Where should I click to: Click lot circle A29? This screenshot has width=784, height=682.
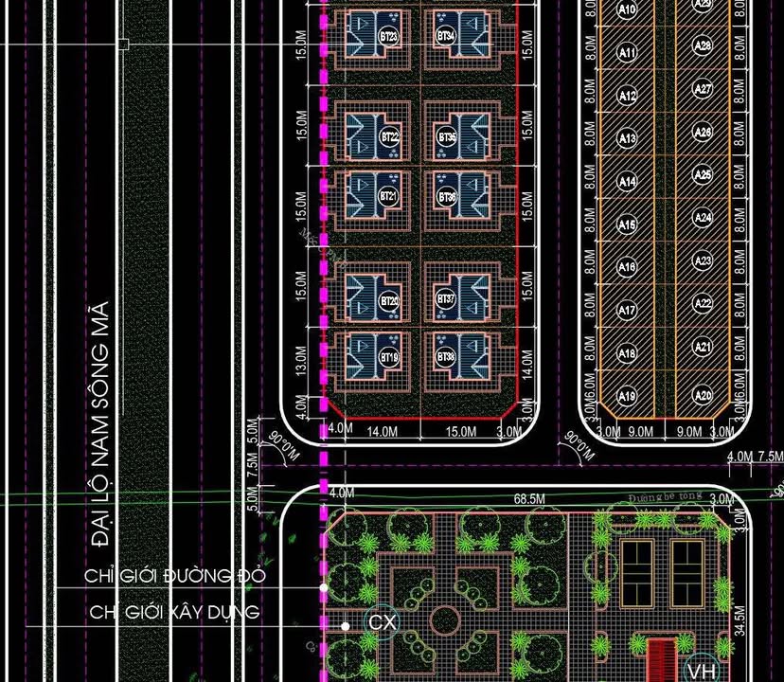[x=703, y=6]
